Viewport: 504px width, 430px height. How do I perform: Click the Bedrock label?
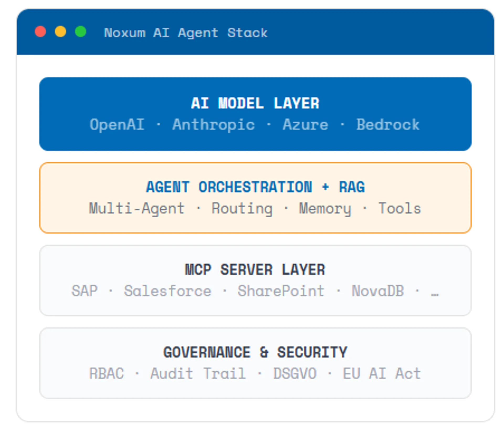(388, 124)
